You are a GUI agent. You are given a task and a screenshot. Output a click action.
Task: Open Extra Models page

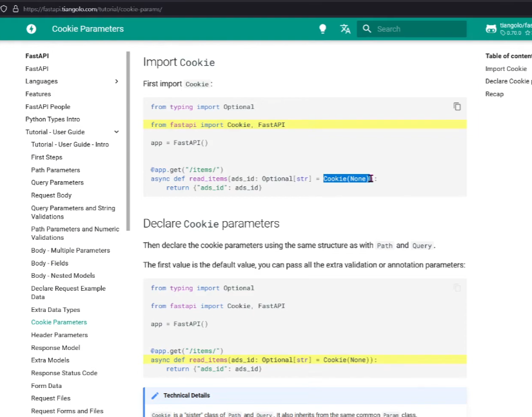coord(50,360)
